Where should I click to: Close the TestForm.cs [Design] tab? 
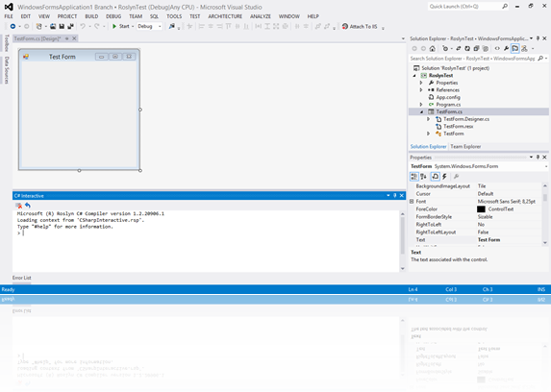(x=74, y=38)
